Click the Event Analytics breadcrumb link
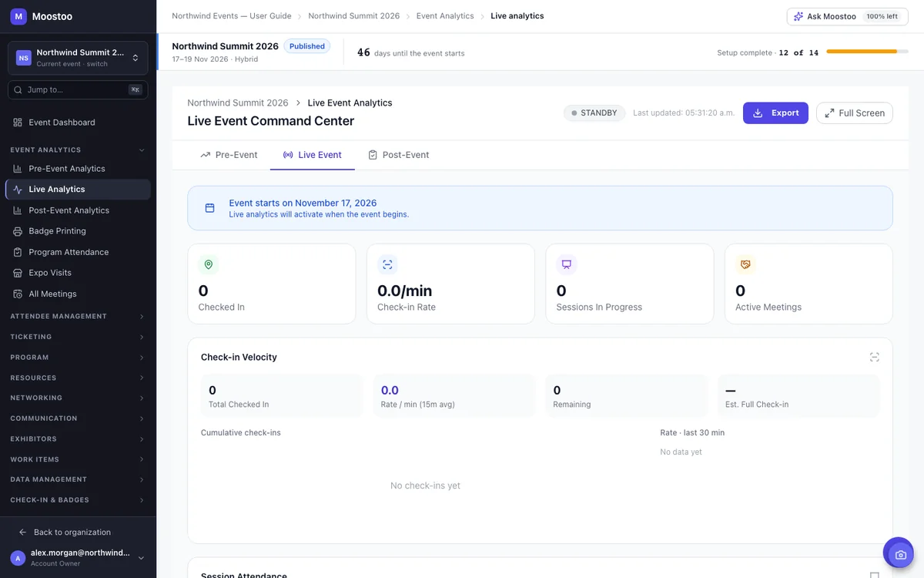Viewport: 924px width, 578px height. [x=445, y=16]
